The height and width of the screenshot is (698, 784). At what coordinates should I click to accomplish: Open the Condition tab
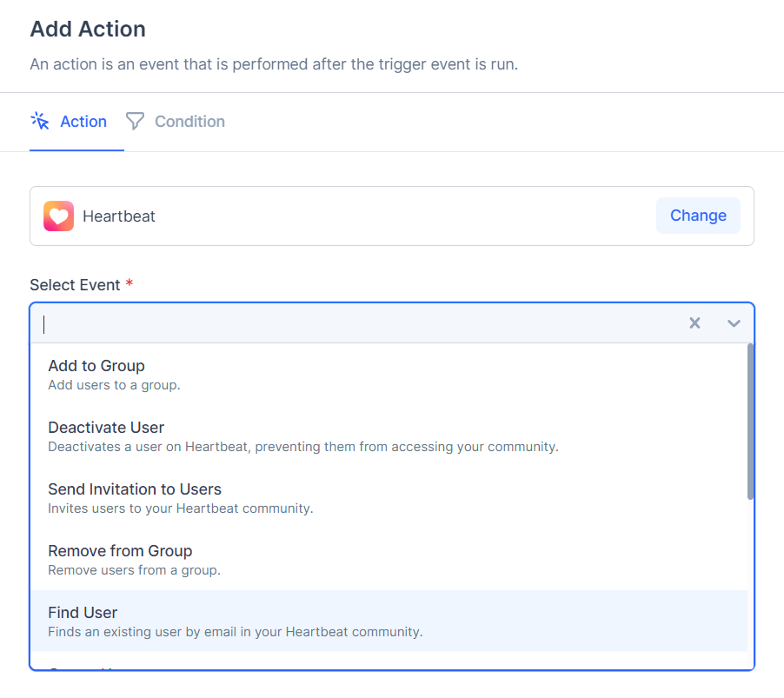(x=189, y=122)
